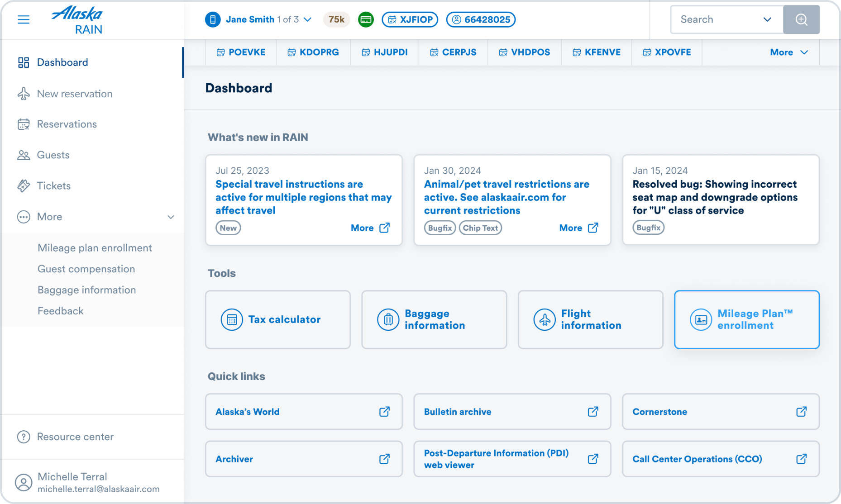Click external link icon on Special travel instructions card
The image size is (841, 504).
384,228
